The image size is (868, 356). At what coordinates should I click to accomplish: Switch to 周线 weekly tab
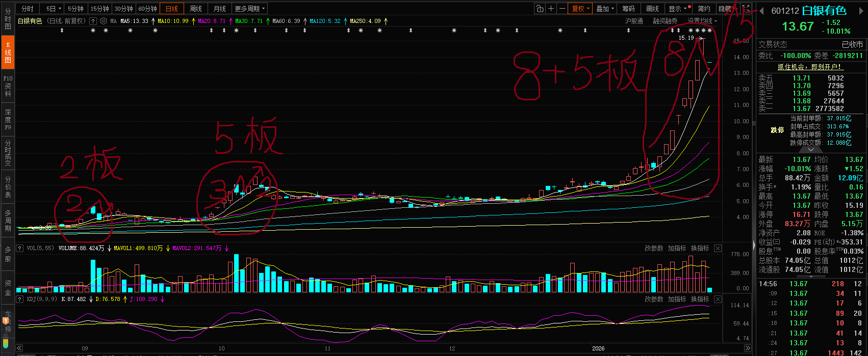pyautogui.click(x=196, y=9)
